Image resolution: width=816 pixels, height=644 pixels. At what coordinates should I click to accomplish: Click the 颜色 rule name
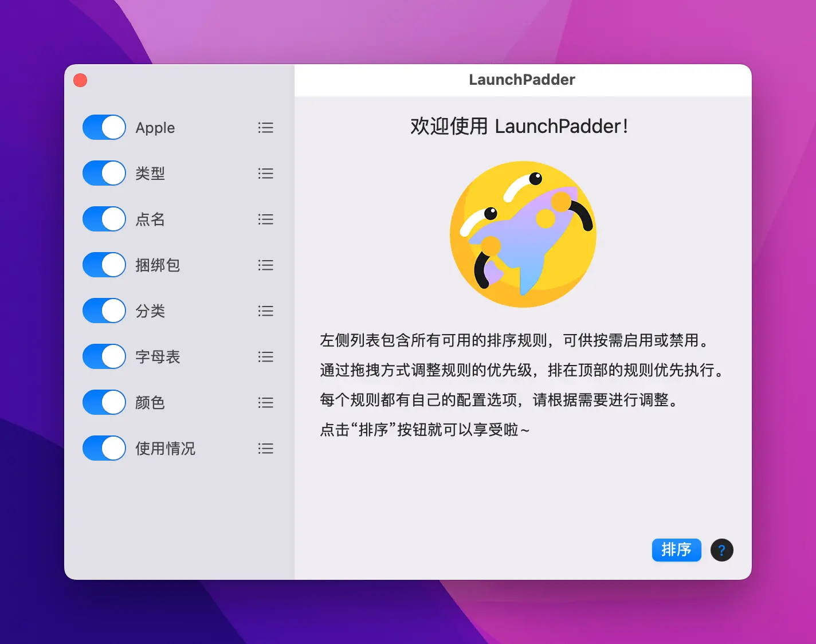[x=150, y=403]
